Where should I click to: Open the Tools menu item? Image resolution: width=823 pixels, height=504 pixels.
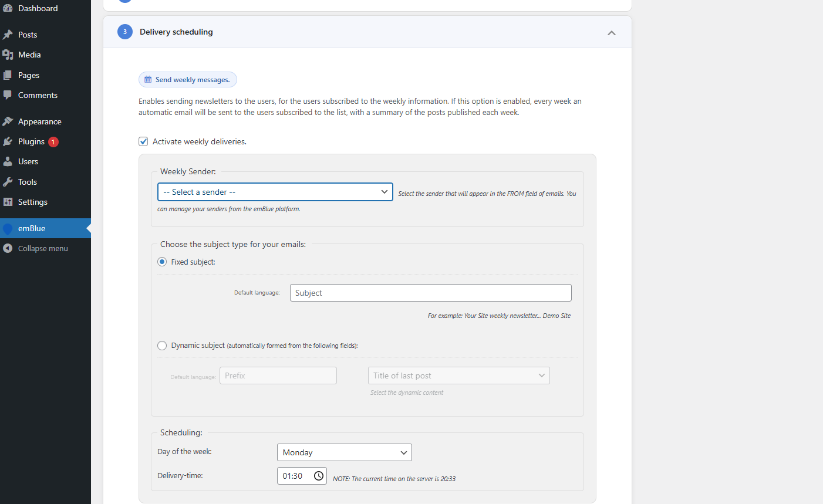click(x=45, y=182)
